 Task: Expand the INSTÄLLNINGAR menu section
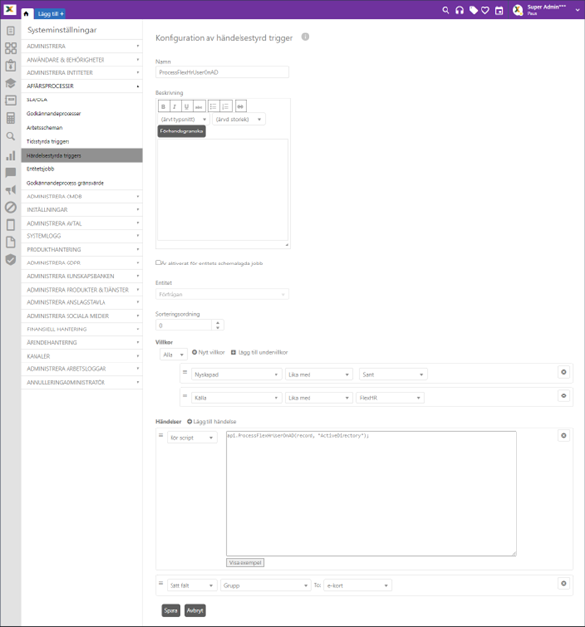click(82, 210)
